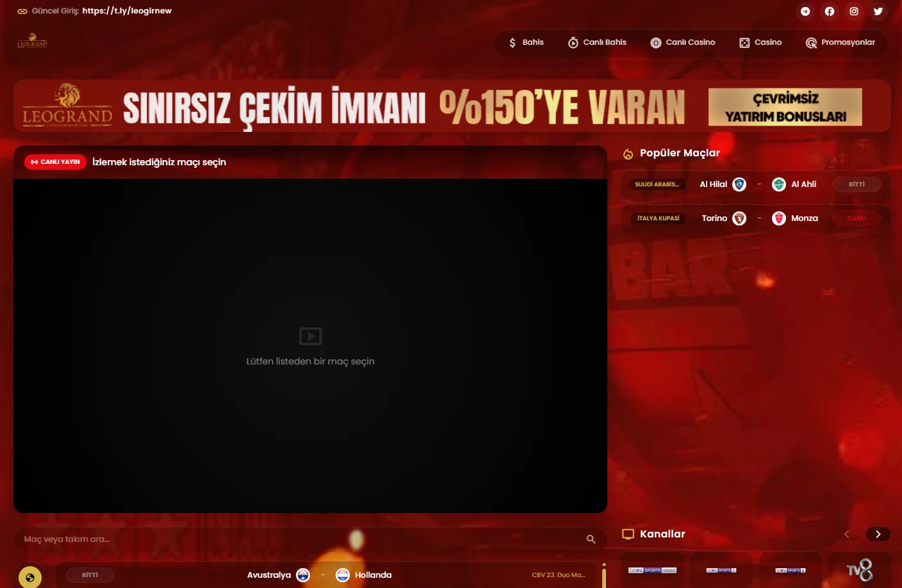Image resolution: width=902 pixels, height=588 pixels.
Task: Open the t.ly/leogirnew current login link
Action: click(127, 11)
